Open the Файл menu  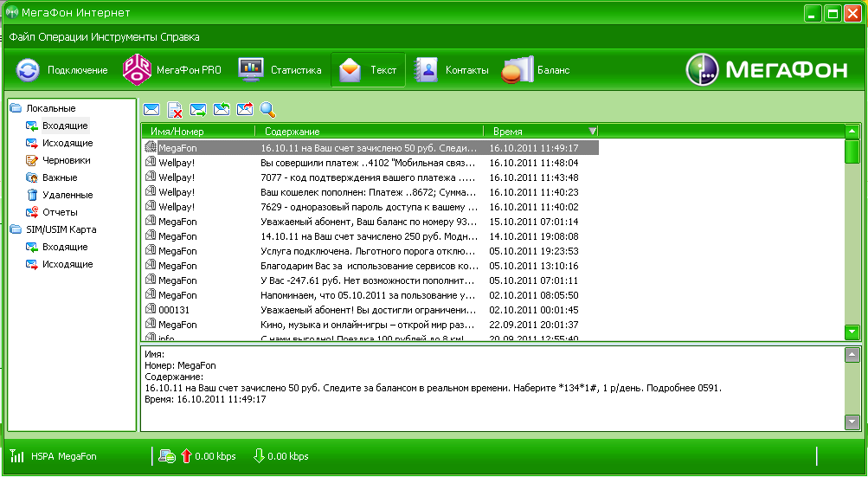[x=23, y=37]
